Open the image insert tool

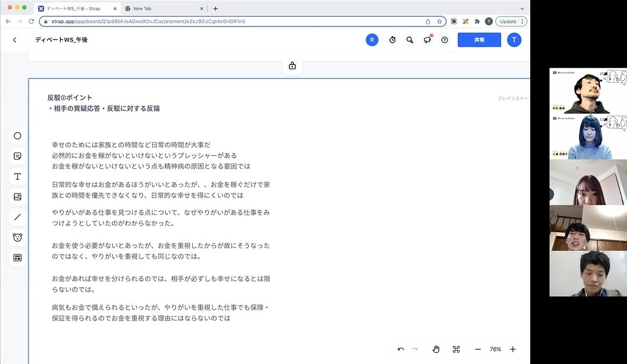pyautogui.click(x=17, y=196)
